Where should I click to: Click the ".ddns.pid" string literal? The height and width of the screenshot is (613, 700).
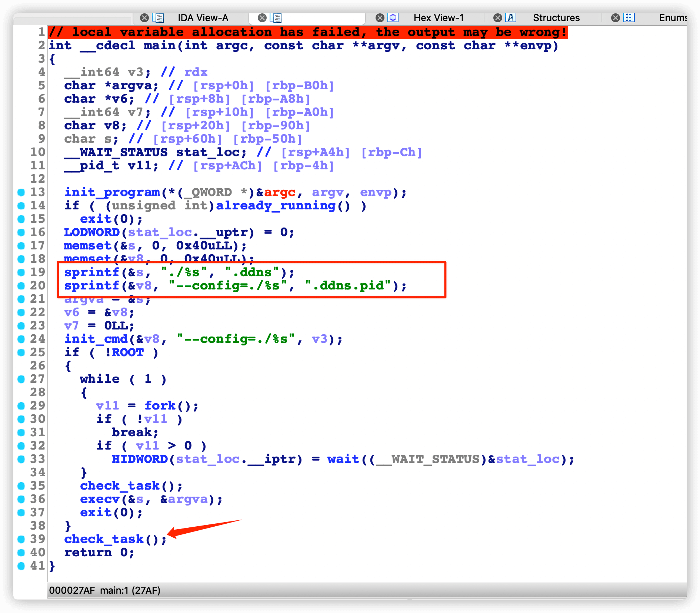coord(348,286)
